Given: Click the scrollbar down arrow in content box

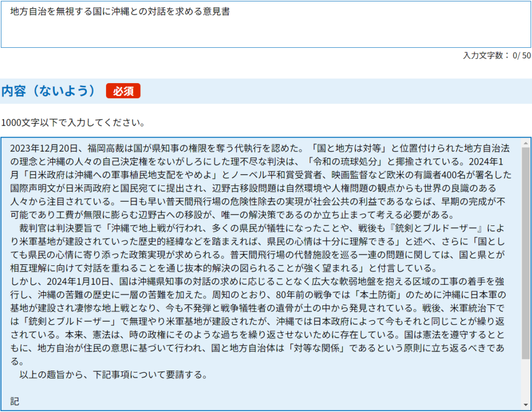Looking at the screenshot, I should (526, 405).
